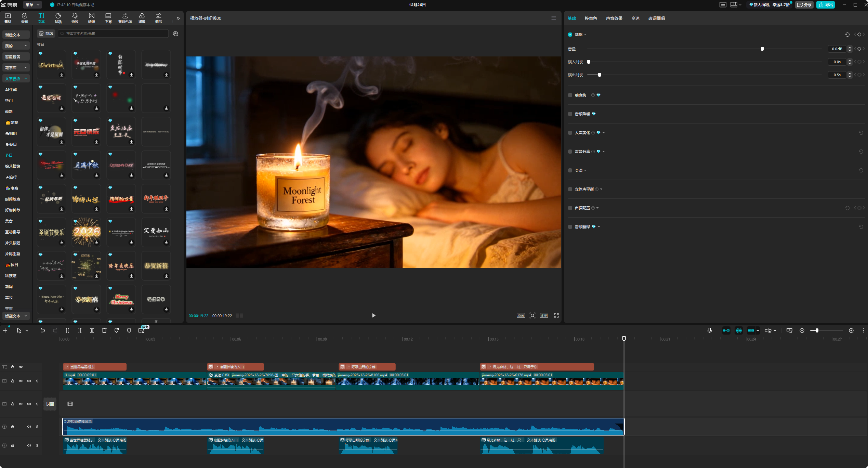Click the 2026 fireworks text template thumbnail
868x468 pixels.
click(x=87, y=232)
